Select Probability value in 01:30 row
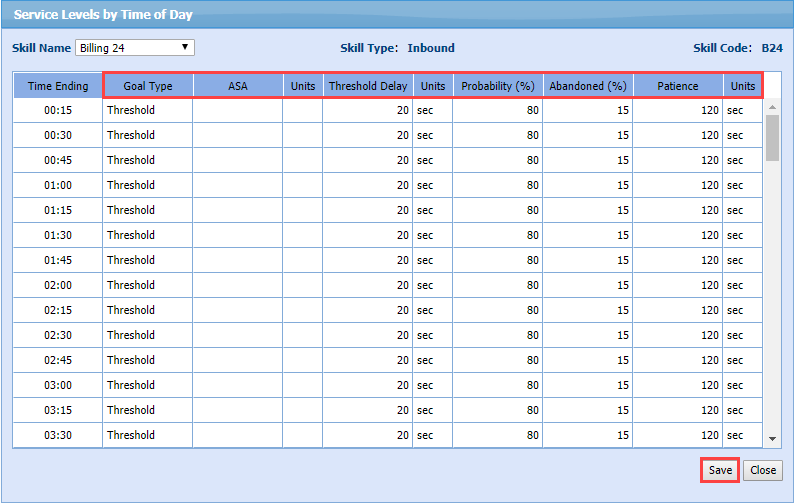The width and height of the screenshot is (794, 503). pyautogui.click(x=498, y=235)
